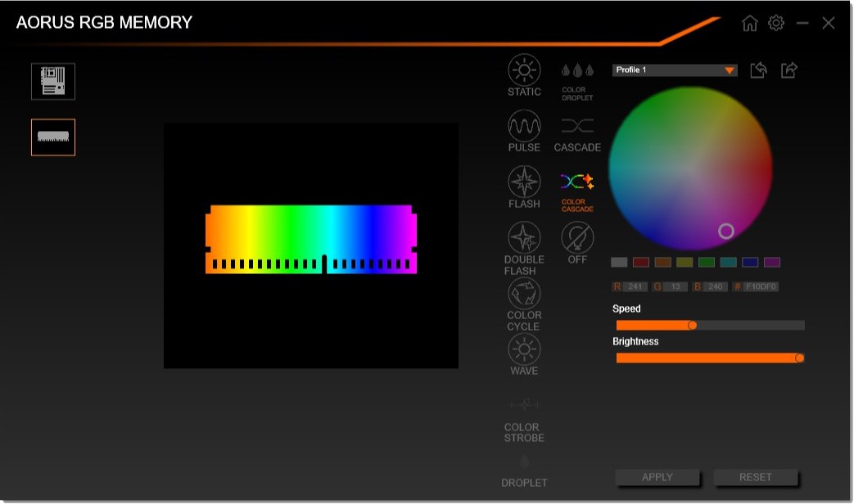Viewport: 854px width, 504px height.
Task: Go to home screen icon
Action: pyautogui.click(x=750, y=23)
